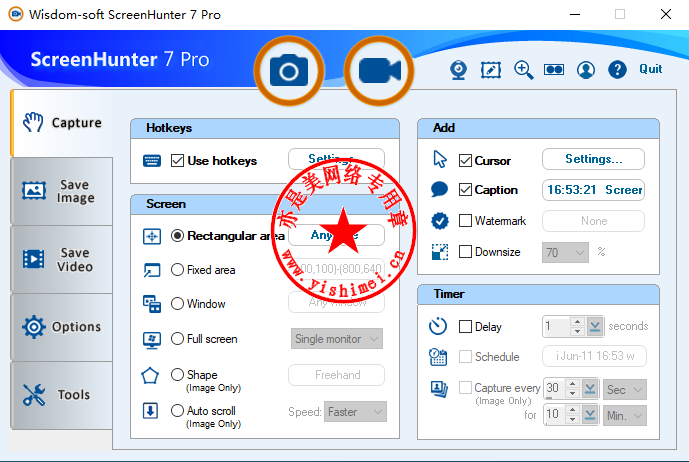The image size is (689, 462).
Task: Click the Schedule date-time button
Action: [595, 356]
